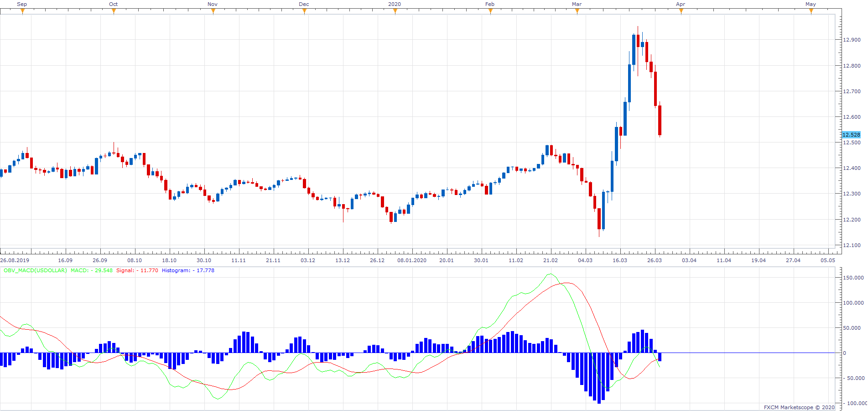Click the 16.09 date axis label
The height and width of the screenshot is (411, 868).
click(x=65, y=260)
